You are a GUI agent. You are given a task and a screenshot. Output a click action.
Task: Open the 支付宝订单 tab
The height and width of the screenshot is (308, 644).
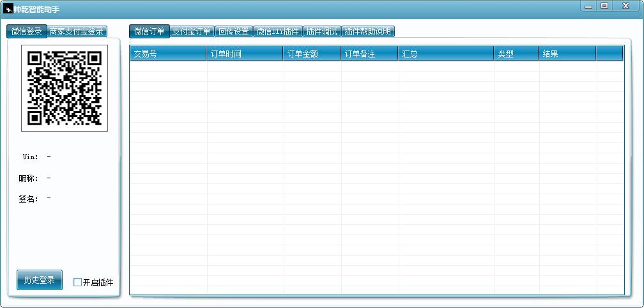[x=192, y=31]
